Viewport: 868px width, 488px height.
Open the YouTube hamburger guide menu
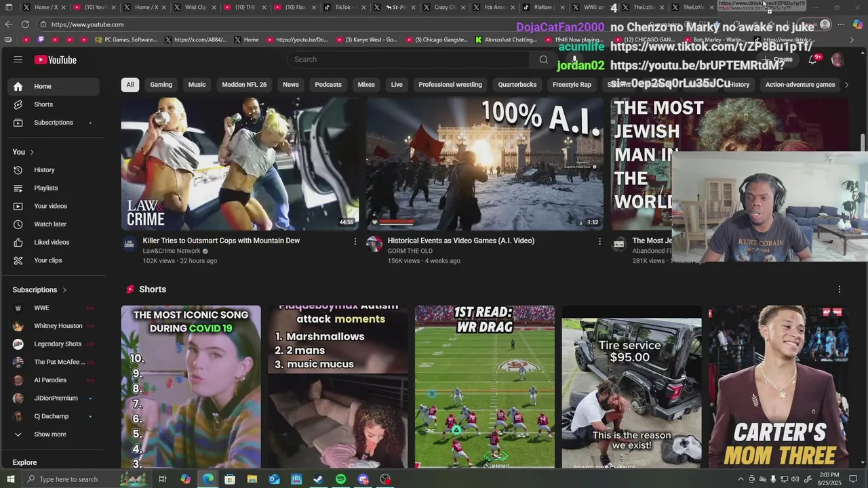[18, 60]
